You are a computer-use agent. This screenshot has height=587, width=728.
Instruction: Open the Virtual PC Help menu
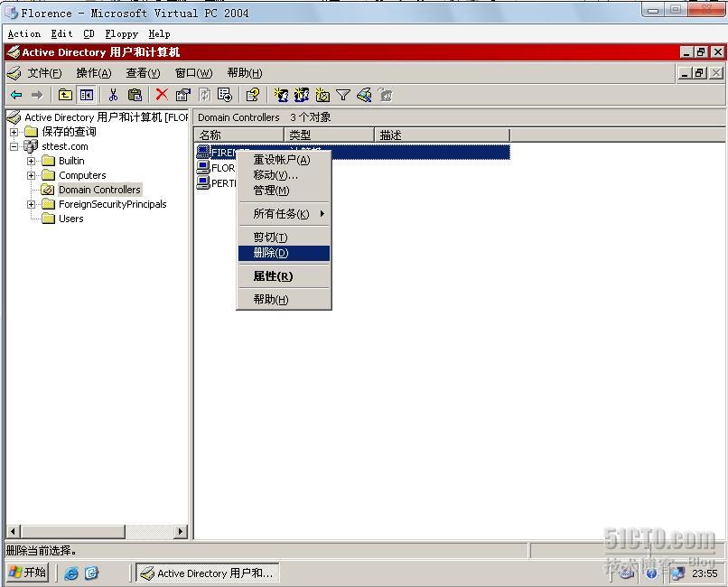[x=159, y=34]
